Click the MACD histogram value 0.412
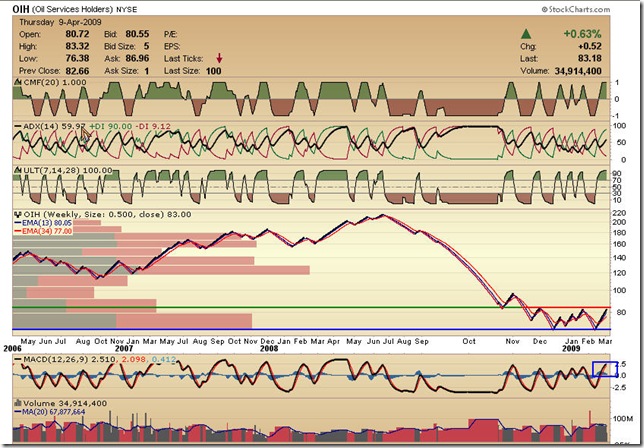Image resolution: width=644 pixels, height=448 pixels. pyautogui.click(x=164, y=360)
